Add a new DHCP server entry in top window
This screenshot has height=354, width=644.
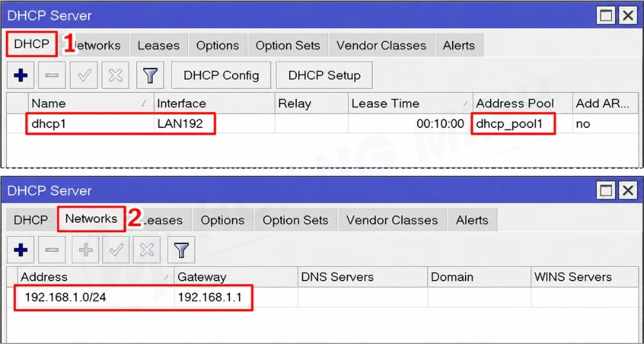click(x=21, y=75)
